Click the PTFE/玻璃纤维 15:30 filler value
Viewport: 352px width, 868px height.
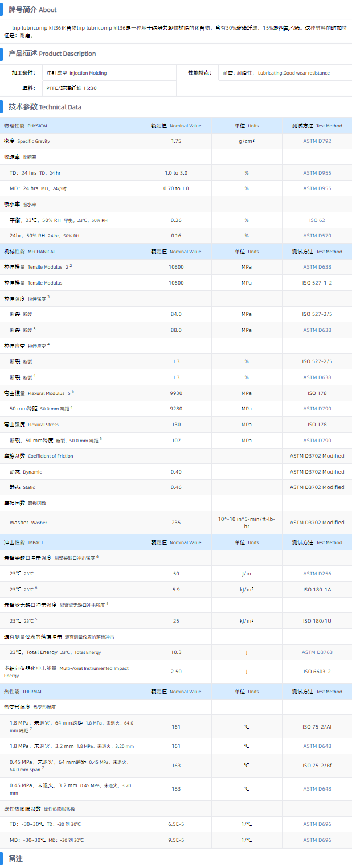click(71, 88)
